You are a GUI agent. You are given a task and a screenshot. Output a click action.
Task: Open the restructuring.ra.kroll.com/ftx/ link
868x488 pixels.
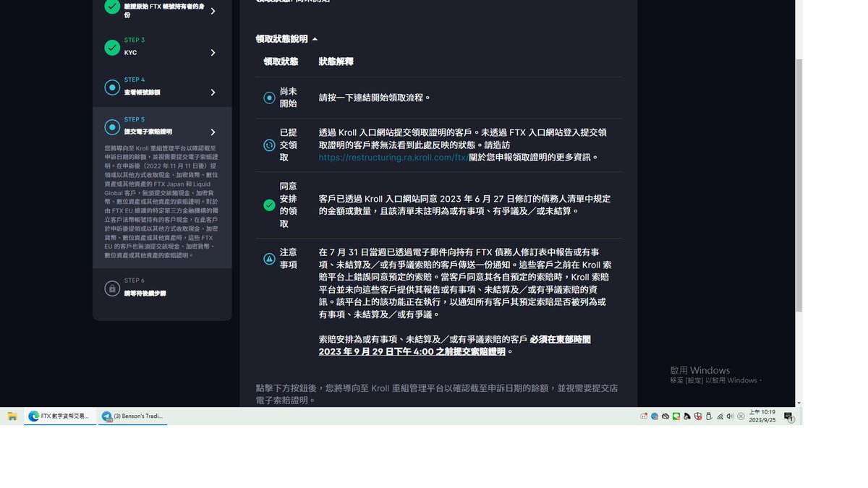(393, 157)
